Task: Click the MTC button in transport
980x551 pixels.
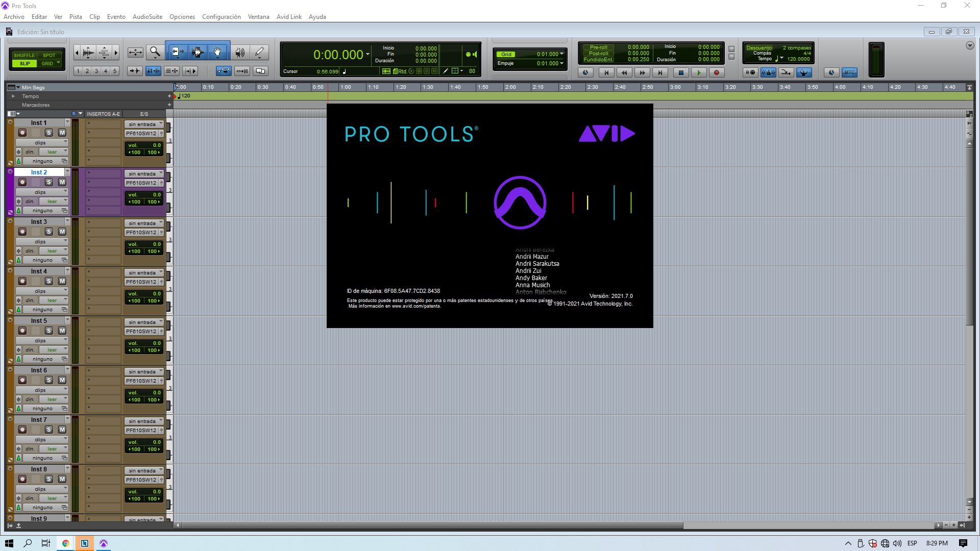Action: pos(849,72)
